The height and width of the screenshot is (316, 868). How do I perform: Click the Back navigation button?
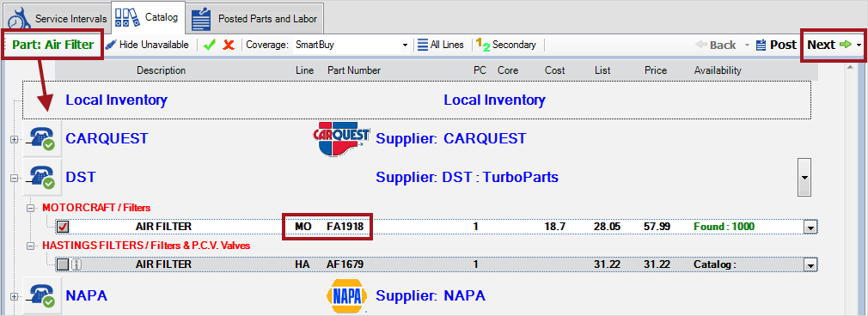click(716, 45)
